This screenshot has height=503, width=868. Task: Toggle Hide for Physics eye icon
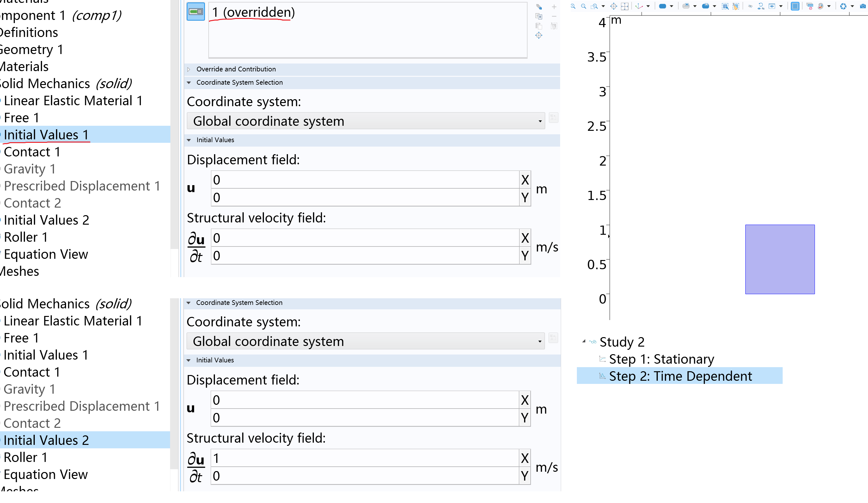750,6
